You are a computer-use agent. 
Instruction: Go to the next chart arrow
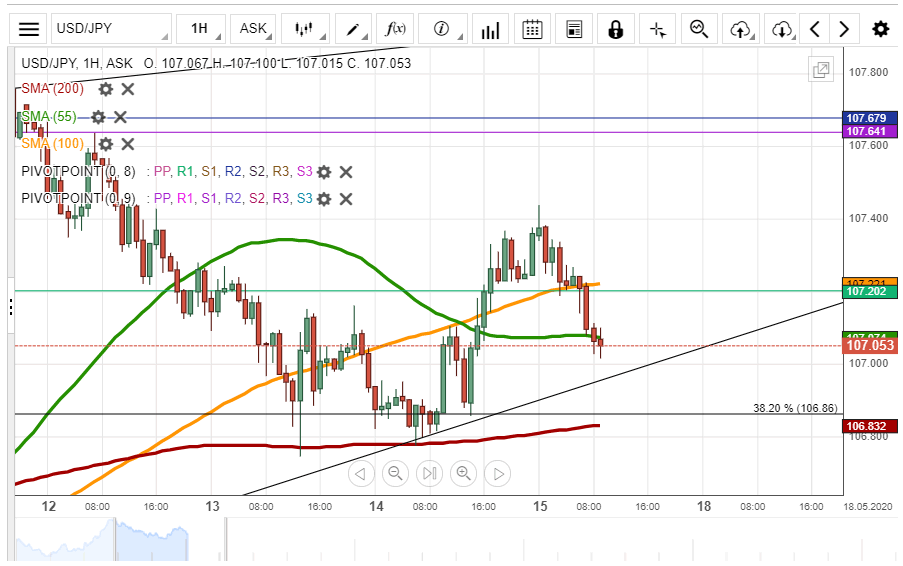click(844, 29)
